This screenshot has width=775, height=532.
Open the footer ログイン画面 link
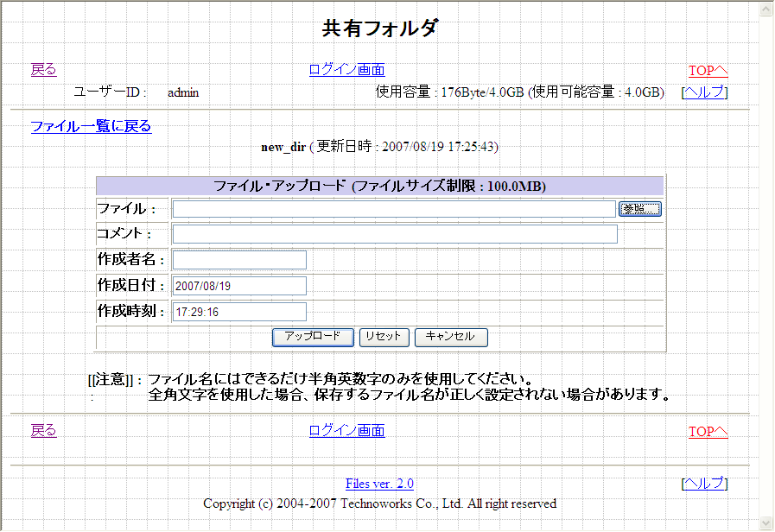346,431
